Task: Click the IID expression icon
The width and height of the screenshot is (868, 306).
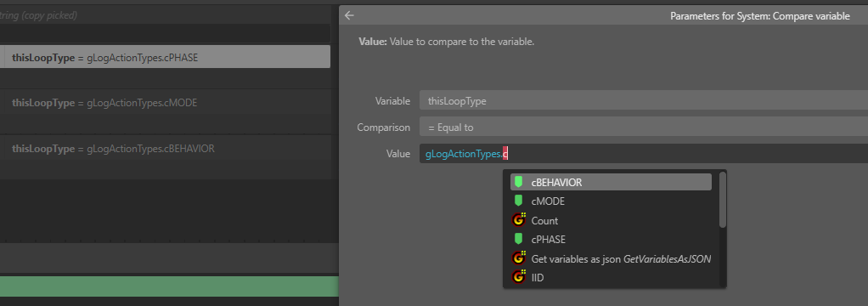Action: [x=518, y=277]
